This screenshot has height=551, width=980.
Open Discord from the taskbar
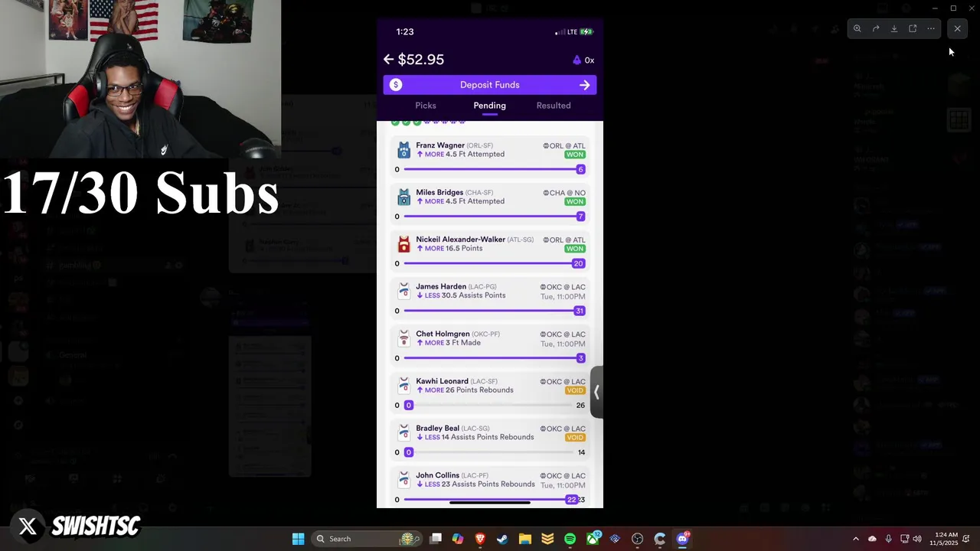[x=682, y=539]
